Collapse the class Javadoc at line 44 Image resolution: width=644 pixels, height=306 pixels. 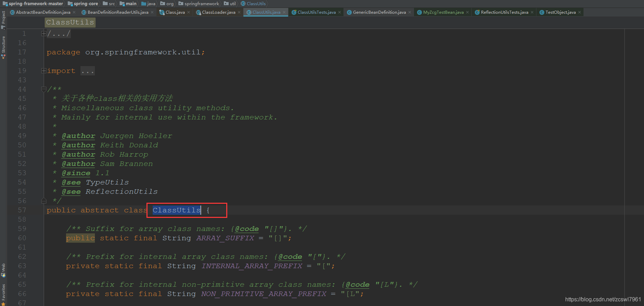tap(44, 89)
